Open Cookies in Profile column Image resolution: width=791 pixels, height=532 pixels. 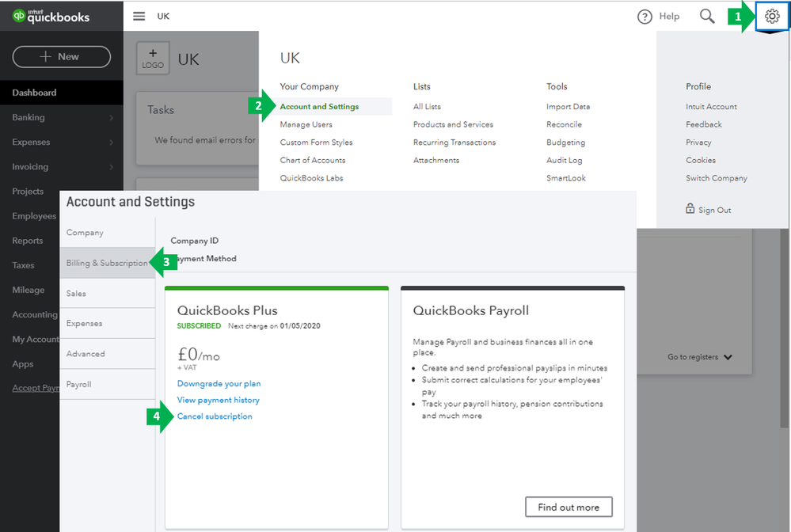701,161
